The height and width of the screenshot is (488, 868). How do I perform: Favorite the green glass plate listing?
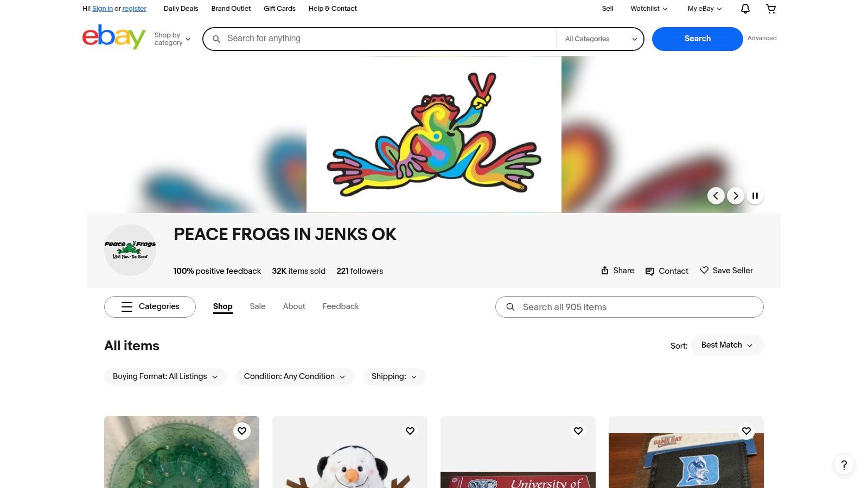point(241,431)
